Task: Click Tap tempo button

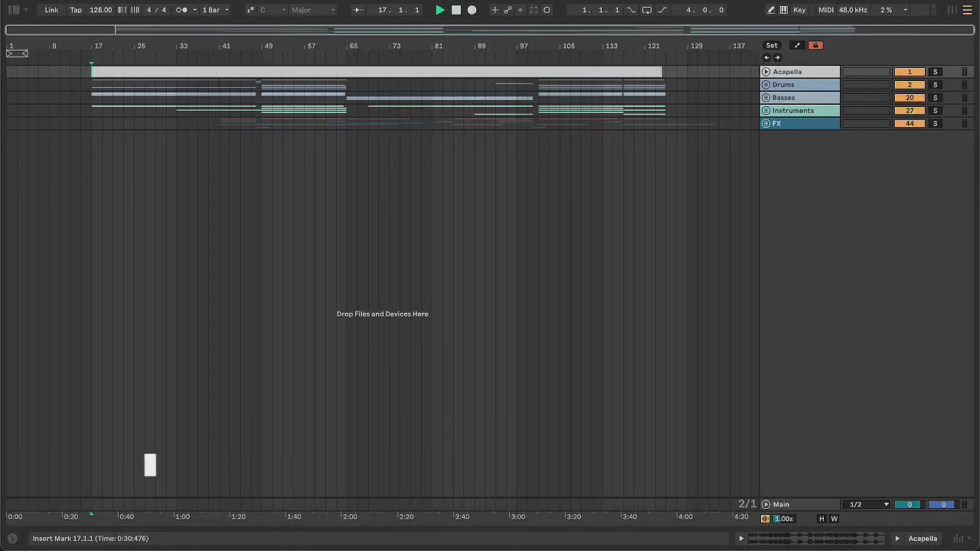Action: (76, 10)
